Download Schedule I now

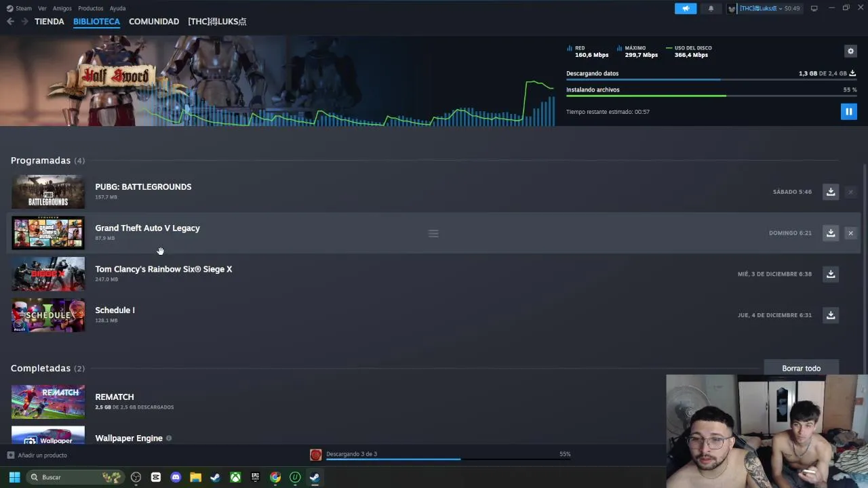pos(830,315)
